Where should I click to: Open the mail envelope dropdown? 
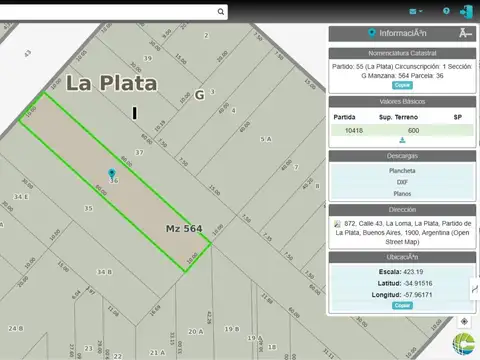tap(416, 11)
